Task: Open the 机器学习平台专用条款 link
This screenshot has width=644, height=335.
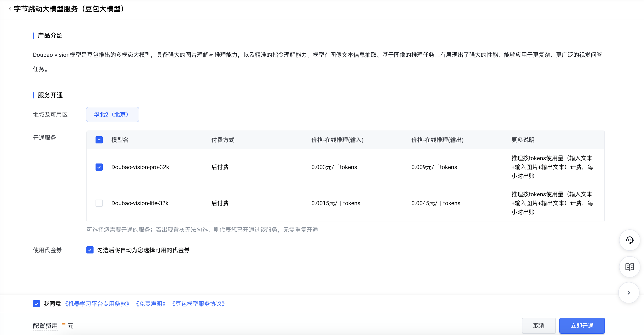Action: [x=97, y=304]
